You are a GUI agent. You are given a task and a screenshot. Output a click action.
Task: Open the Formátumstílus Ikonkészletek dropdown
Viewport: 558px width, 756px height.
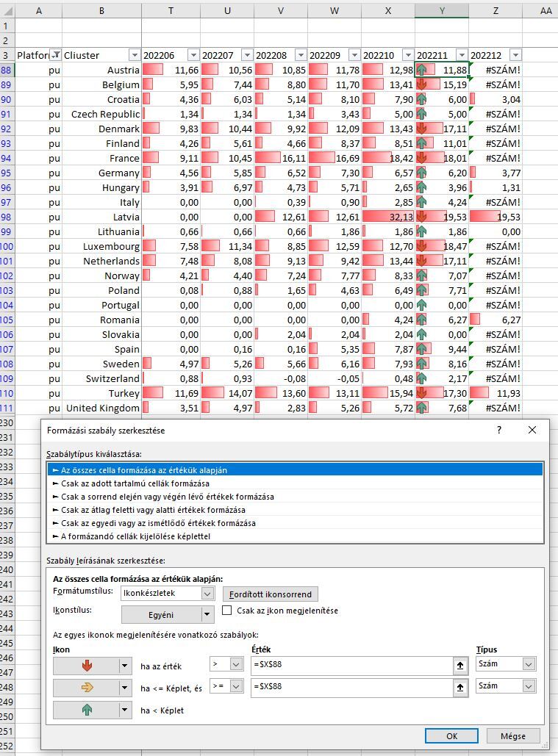coord(207,594)
